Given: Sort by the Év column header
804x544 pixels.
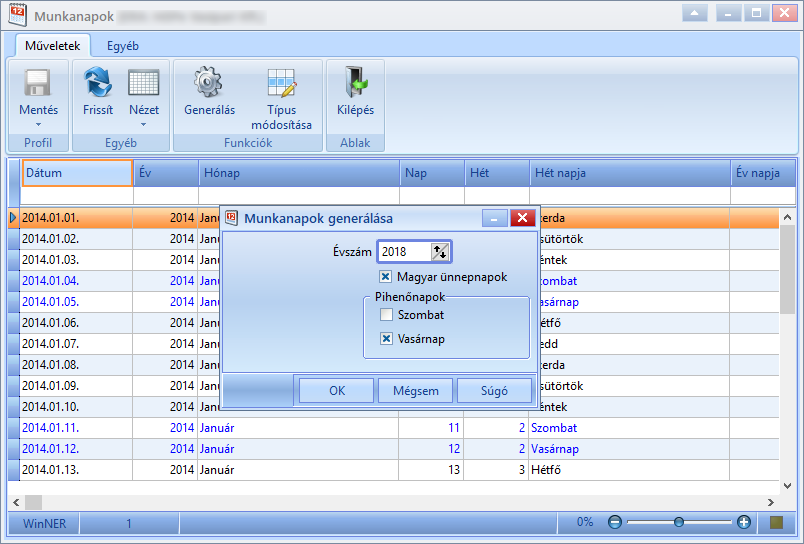Looking at the screenshot, I should 166,173.
